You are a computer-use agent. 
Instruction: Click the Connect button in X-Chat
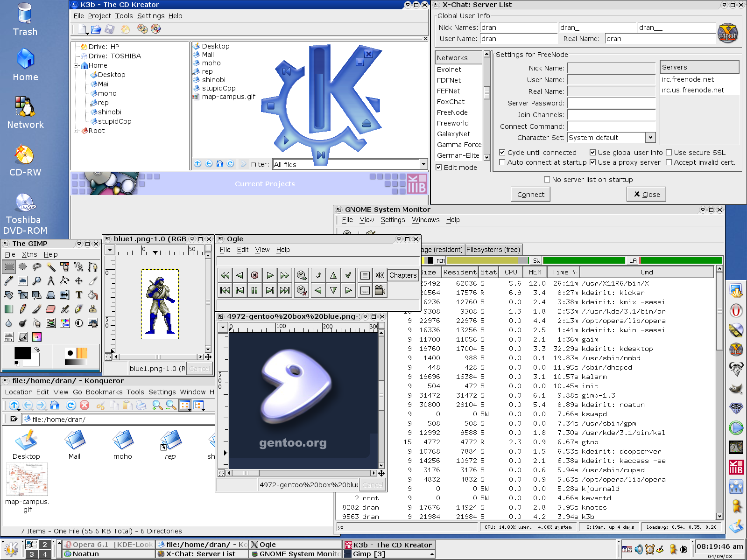click(530, 195)
